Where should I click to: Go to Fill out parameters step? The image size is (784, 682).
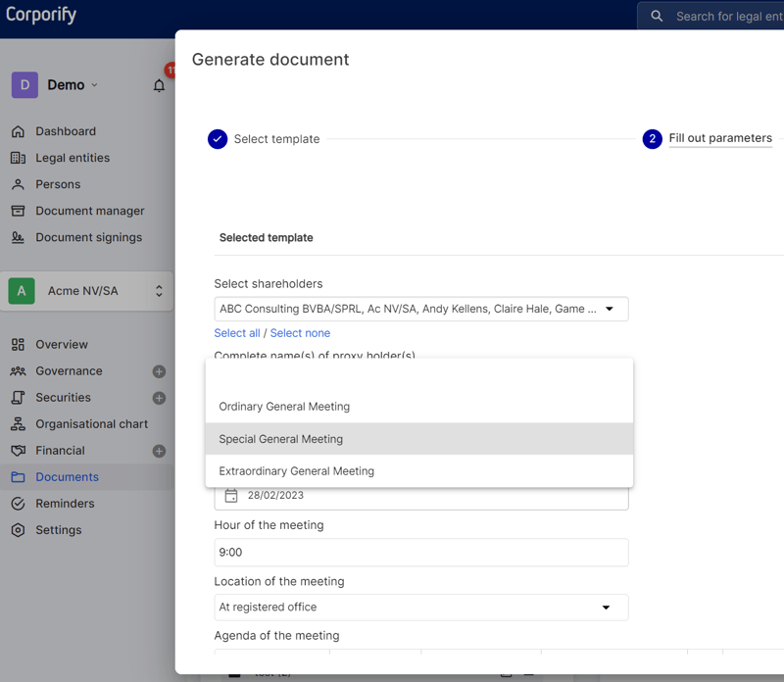click(x=720, y=138)
